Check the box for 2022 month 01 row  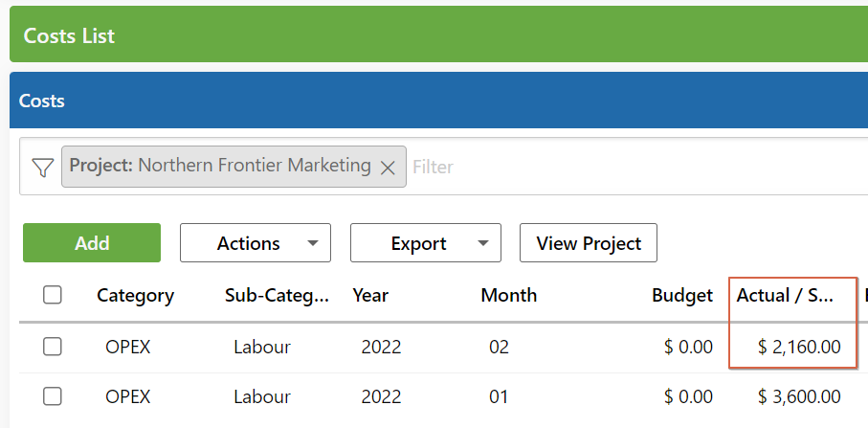pyautogui.click(x=52, y=396)
